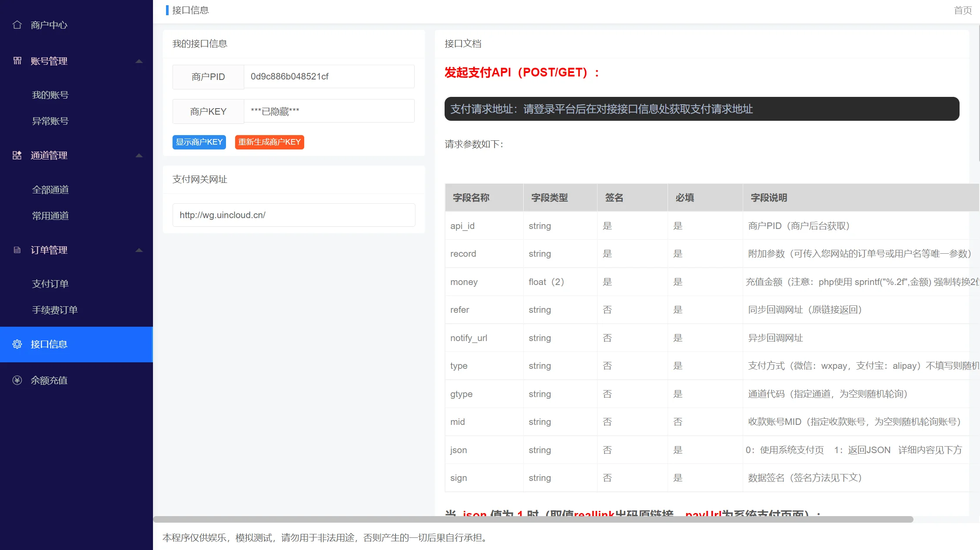Click the payment gateway URL field

[x=294, y=215]
